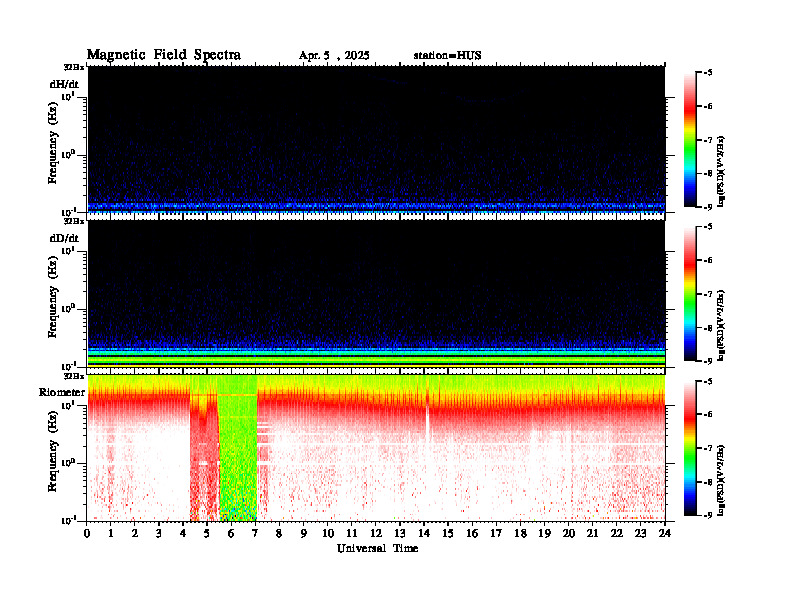Click hour "18" on the Universal Time axis
Screen dimensions: 792x612
coord(520,533)
